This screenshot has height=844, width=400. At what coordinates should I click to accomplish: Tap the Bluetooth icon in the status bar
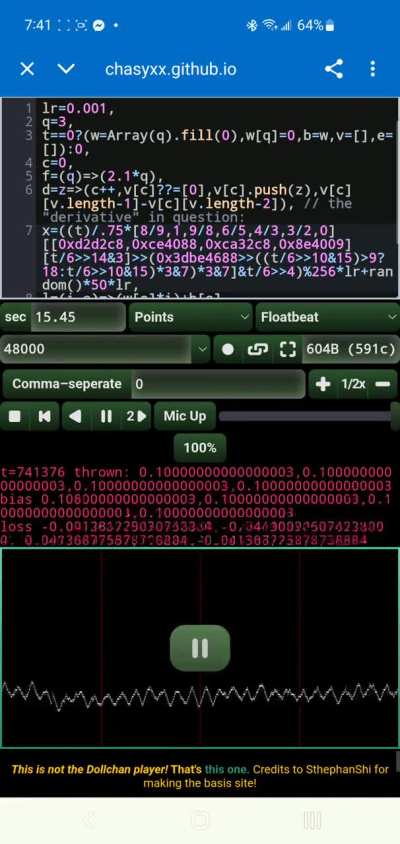[x=251, y=25]
